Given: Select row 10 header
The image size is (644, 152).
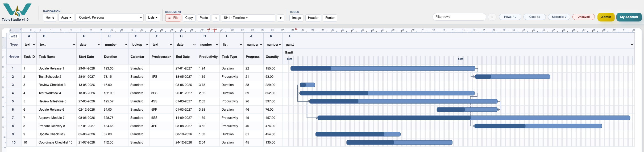Looking at the screenshot, I should (x=14, y=142).
